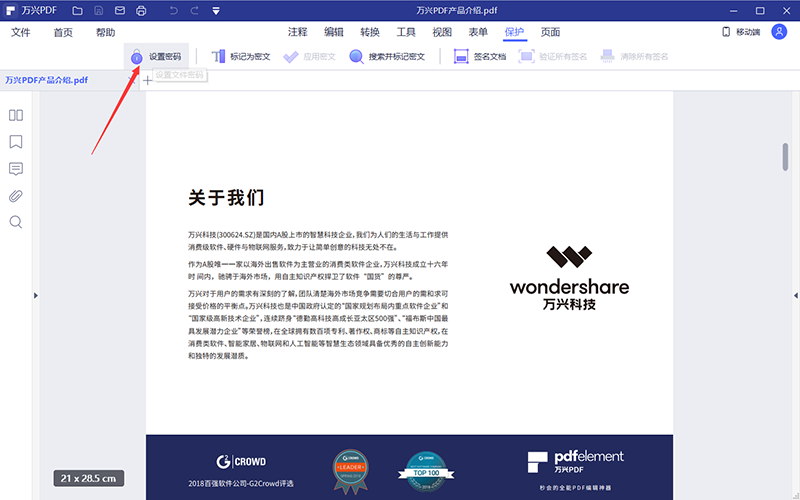Click 标记为密文 tool
The width and height of the screenshot is (800, 500).
point(241,57)
